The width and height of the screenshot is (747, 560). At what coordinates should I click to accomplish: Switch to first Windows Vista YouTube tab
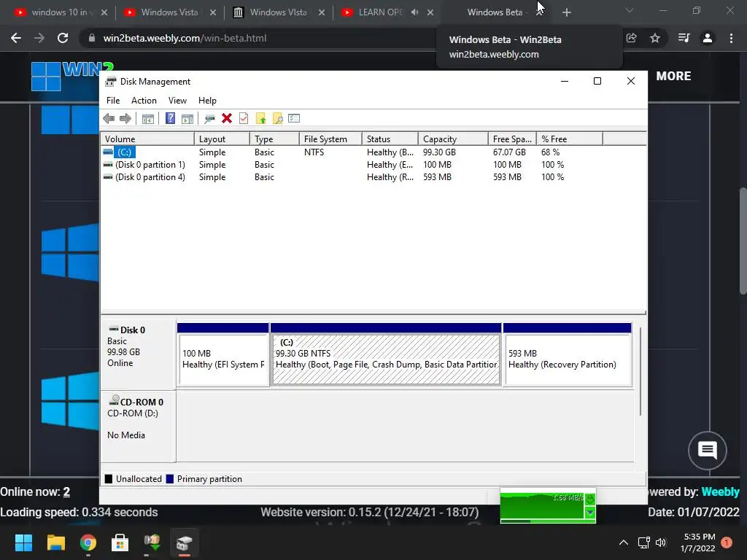[x=169, y=12]
